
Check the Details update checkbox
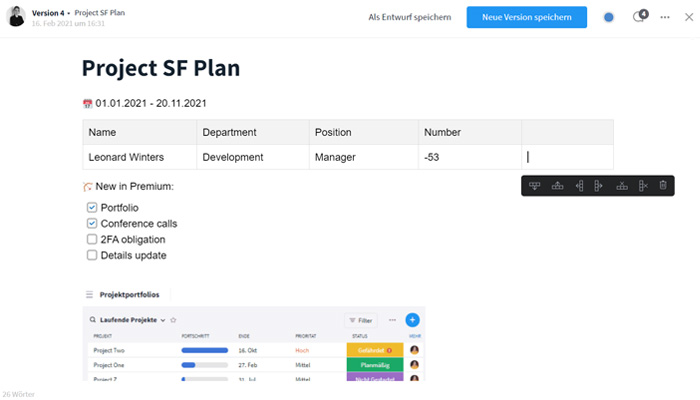point(92,255)
